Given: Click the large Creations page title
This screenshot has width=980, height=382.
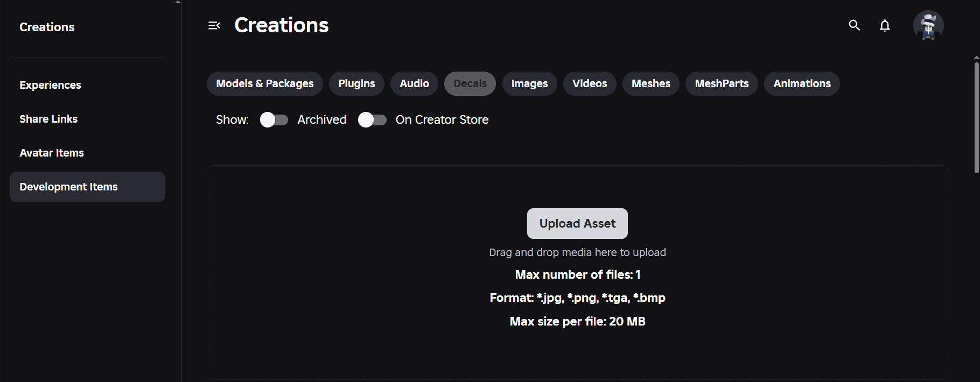Looking at the screenshot, I should pyautogui.click(x=282, y=25).
